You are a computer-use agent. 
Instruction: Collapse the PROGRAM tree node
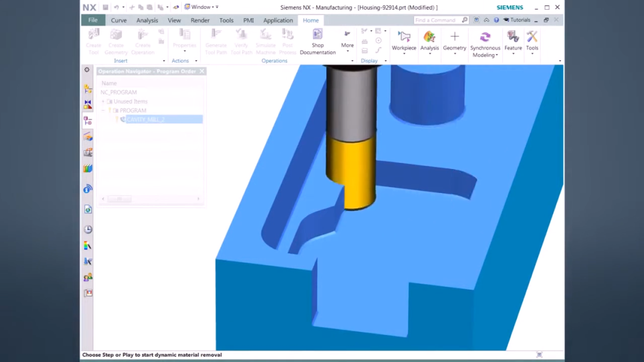pos(103,110)
